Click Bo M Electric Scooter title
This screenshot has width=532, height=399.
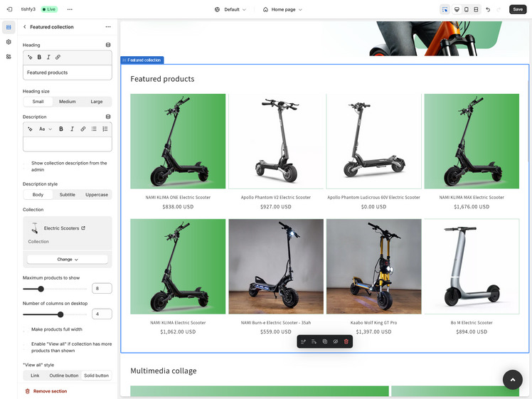[x=472, y=323]
